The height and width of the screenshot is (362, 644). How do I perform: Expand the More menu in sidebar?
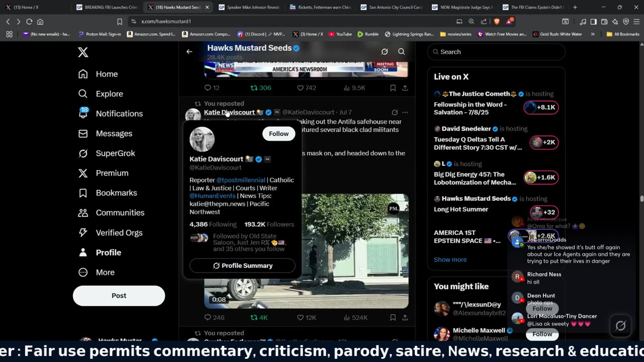click(97, 272)
